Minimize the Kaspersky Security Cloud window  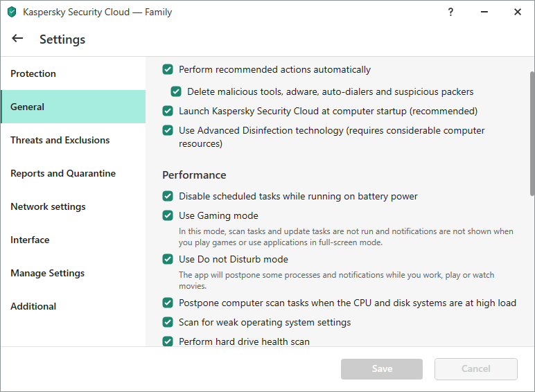(484, 12)
